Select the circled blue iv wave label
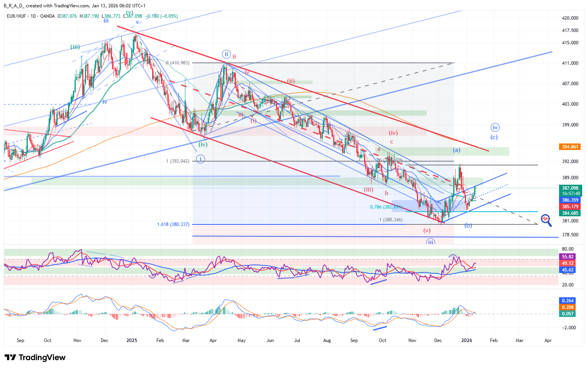This screenshot has width=588, height=369. point(495,127)
